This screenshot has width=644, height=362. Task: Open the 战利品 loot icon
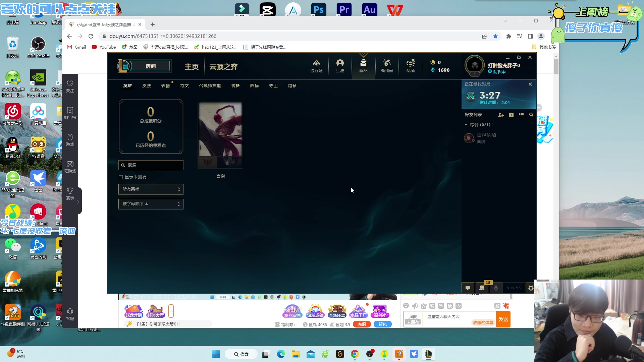tap(387, 66)
